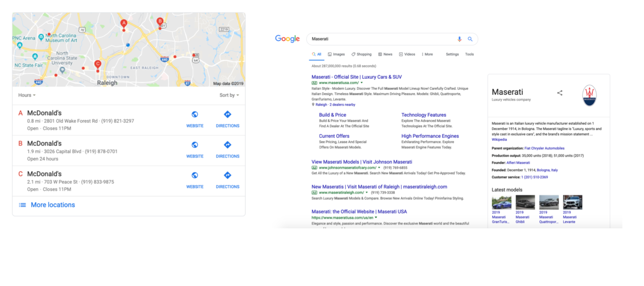
Task: Click the magnifying glass search button
Action: 470,39
